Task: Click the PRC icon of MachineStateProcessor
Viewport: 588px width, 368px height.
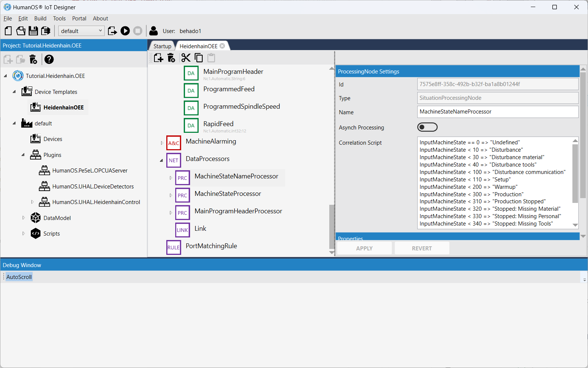Action: click(182, 195)
